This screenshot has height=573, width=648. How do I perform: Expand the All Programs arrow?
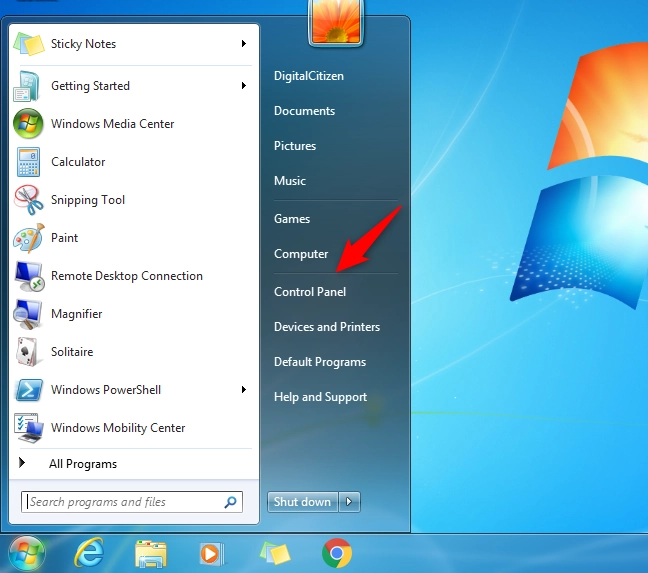tap(22, 463)
